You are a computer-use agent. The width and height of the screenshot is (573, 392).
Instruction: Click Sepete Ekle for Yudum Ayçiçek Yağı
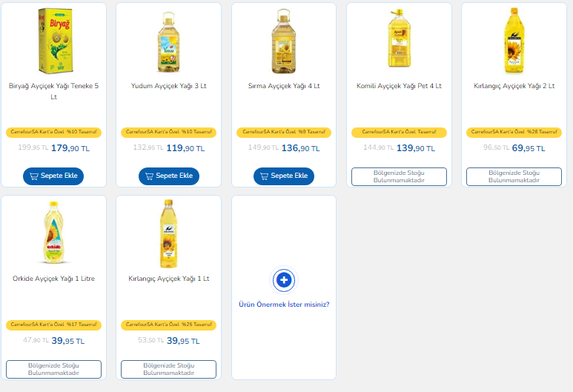click(168, 176)
